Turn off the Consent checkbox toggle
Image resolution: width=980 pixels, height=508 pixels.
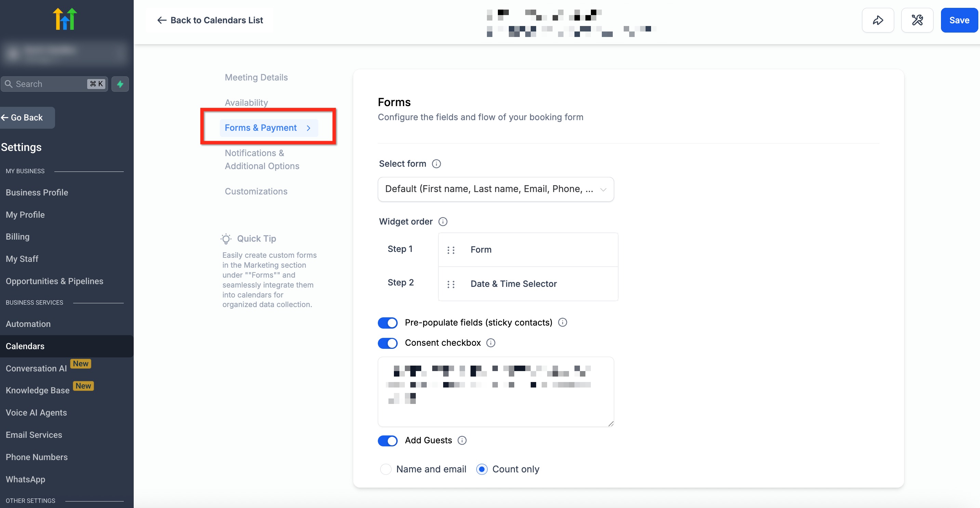(x=387, y=343)
